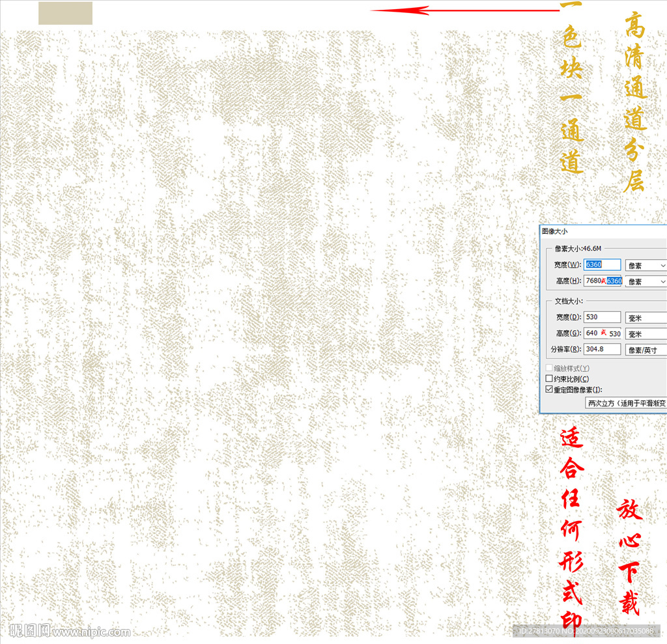Open the 毫米 unit dropdown beside 高度(G)
Viewport: 667px width, 644px height.
click(646, 334)
